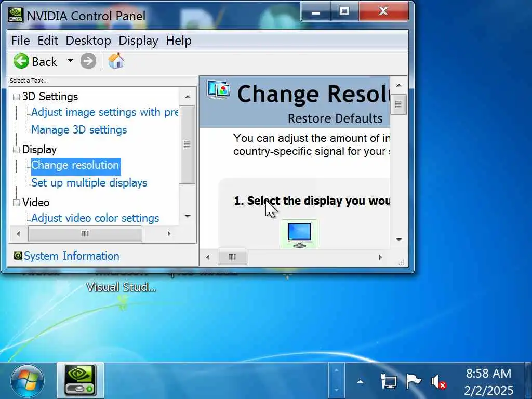Viewport: 532px width, 399px height.
Task: Click the NVIDIA logo in title bar
Action: point(15,15)
